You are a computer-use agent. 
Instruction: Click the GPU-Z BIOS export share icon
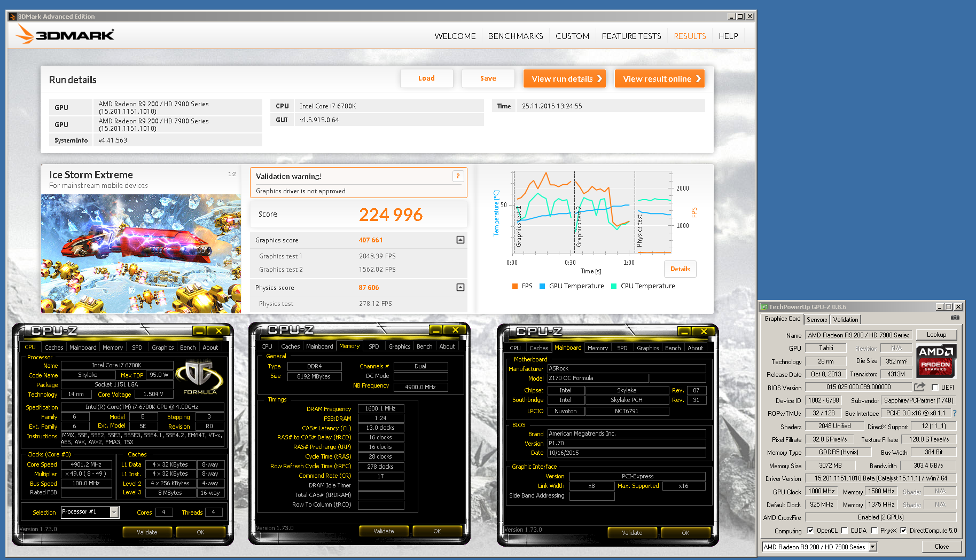coord(919,387)
